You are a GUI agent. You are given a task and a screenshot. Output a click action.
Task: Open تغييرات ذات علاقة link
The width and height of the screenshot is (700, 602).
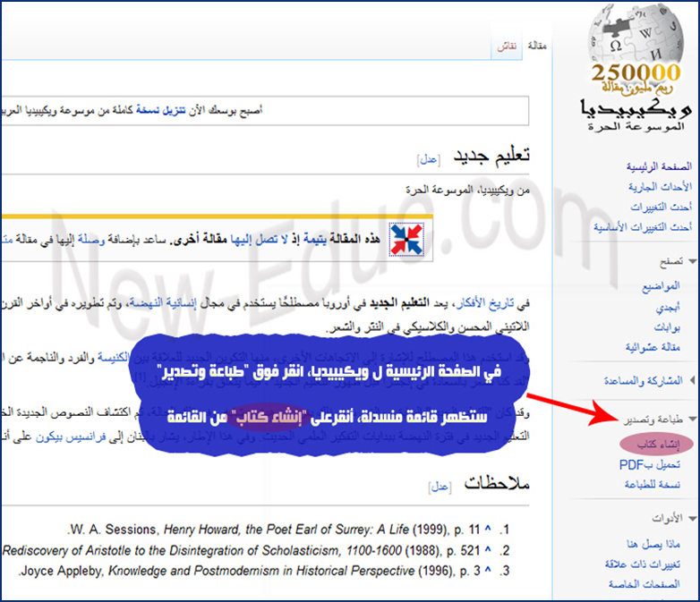(x=643, y=564)
